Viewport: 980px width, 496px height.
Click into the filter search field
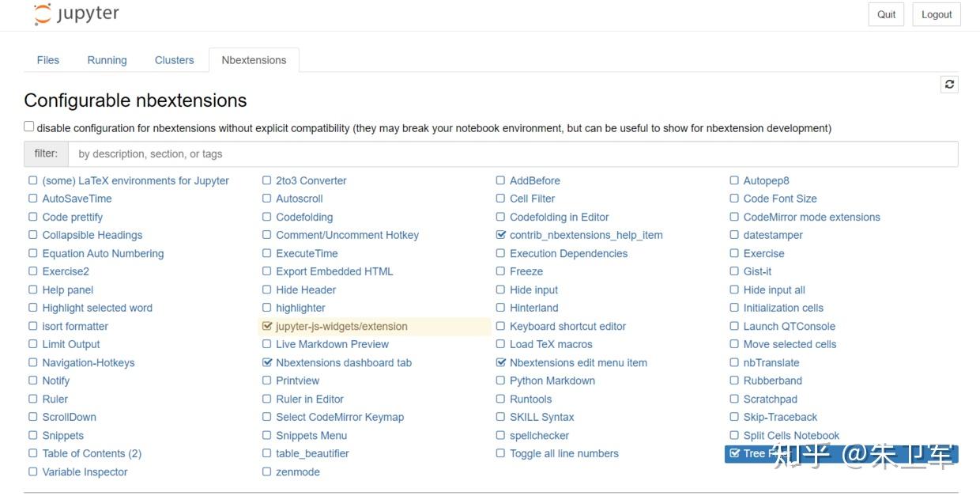(512, 153)
